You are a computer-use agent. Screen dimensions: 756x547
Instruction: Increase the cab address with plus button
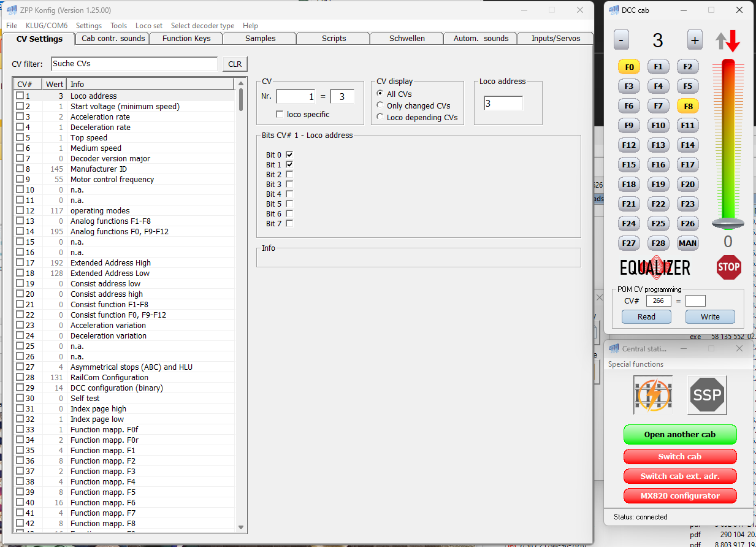pyautogui.click(x=695, y=41)
